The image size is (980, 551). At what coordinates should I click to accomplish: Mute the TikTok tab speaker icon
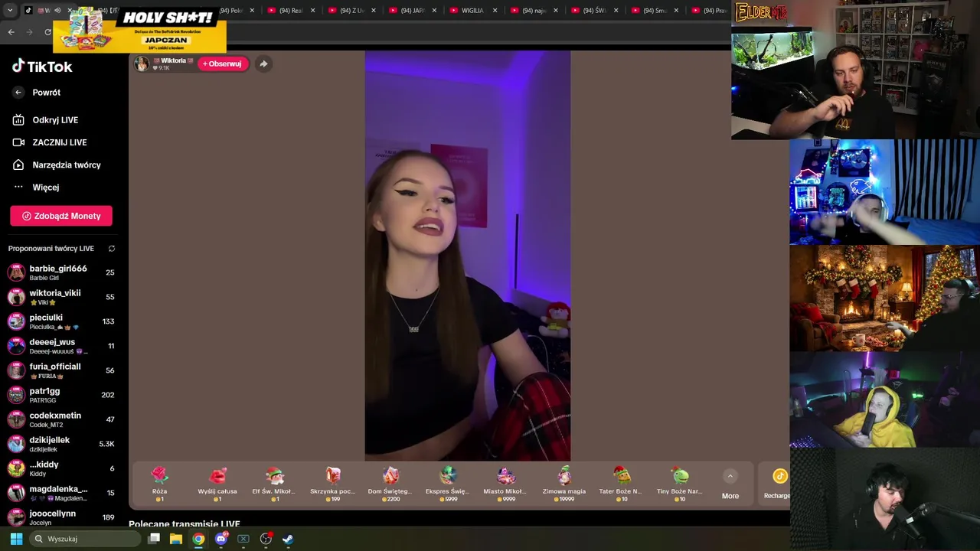coord(57,11)
